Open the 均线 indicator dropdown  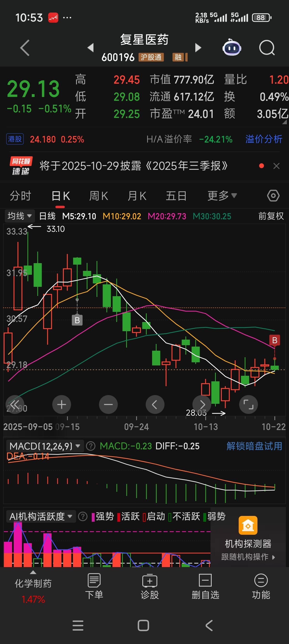(x=20, y=216)
